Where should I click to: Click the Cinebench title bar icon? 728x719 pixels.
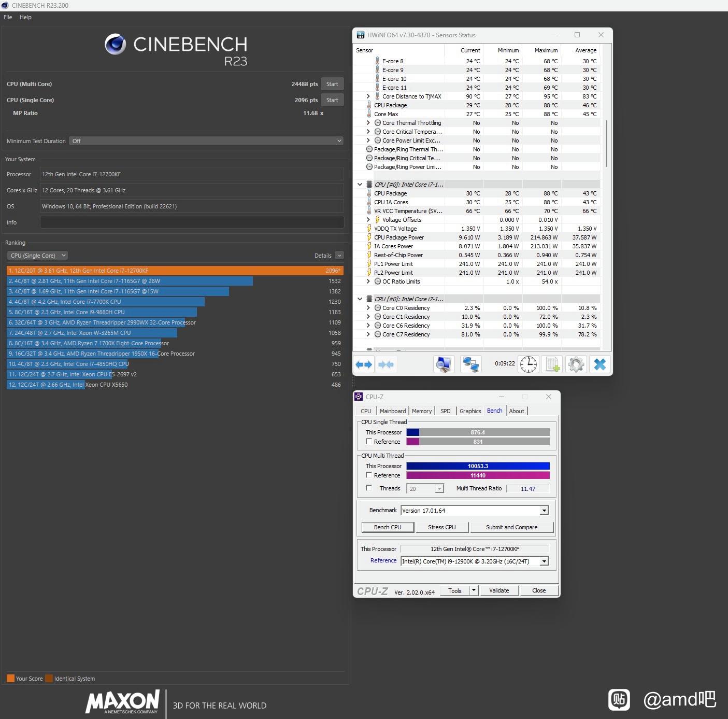pyautogui.click(x=5, y=5)
